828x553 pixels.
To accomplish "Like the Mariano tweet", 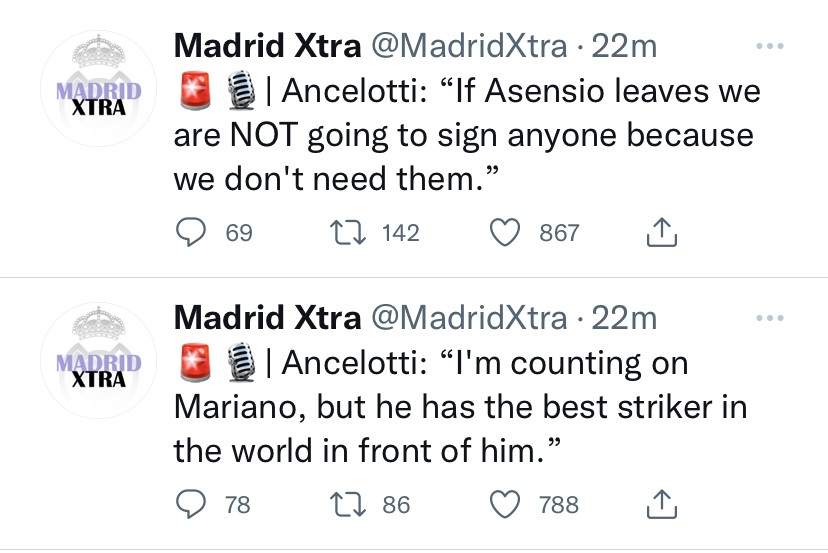I will [507, 505].
